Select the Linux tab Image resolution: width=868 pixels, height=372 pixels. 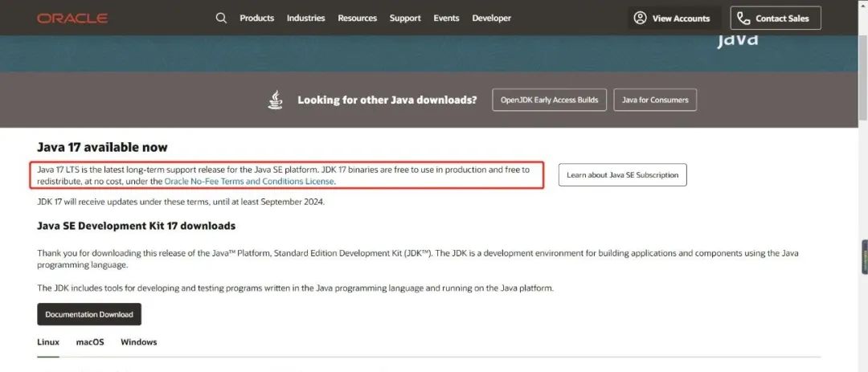[x=48, y=342]
